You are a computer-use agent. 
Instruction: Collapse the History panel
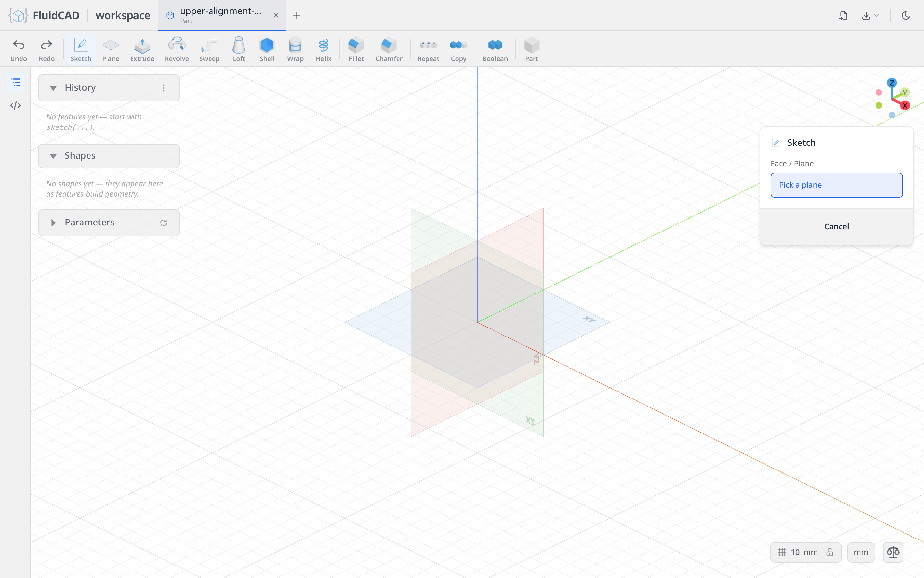(53, 88)
